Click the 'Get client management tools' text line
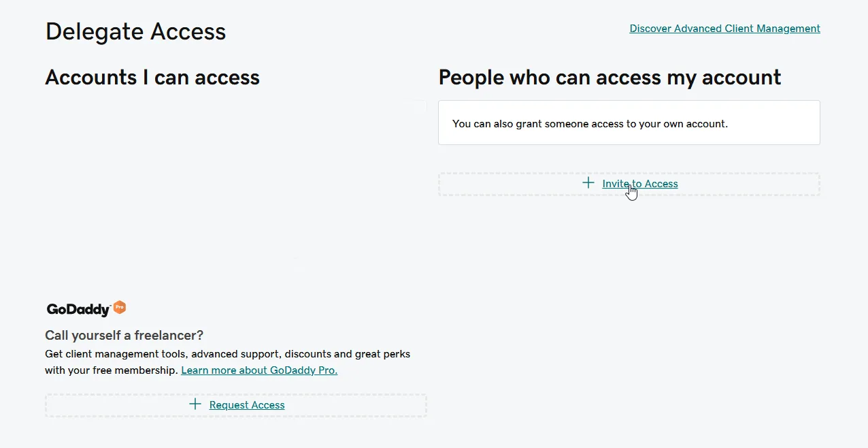This screenshot has width=868, height=448. coord(227,354)
